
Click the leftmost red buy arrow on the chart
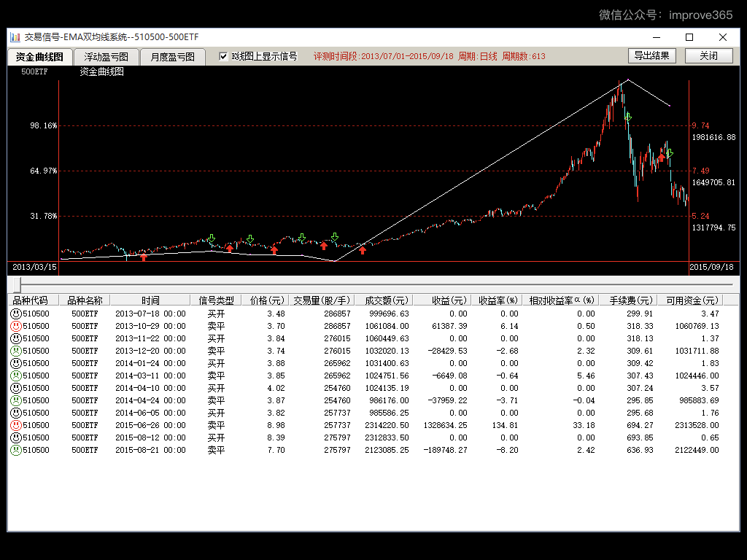(x=144, y=257)
